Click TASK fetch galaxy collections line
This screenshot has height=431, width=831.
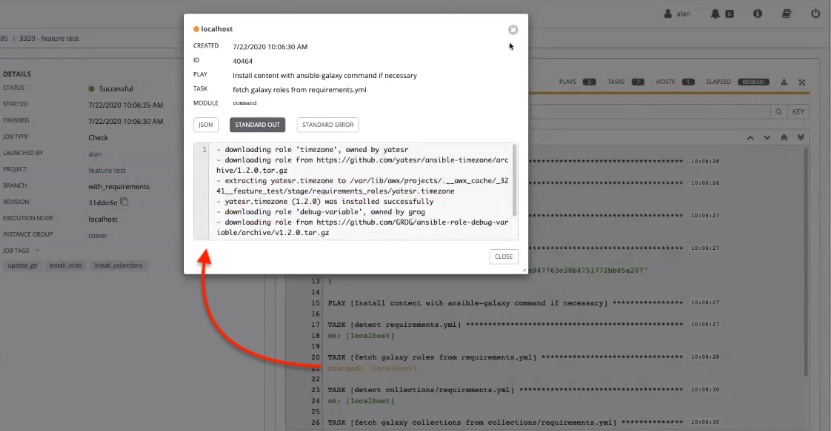point(505,423)
